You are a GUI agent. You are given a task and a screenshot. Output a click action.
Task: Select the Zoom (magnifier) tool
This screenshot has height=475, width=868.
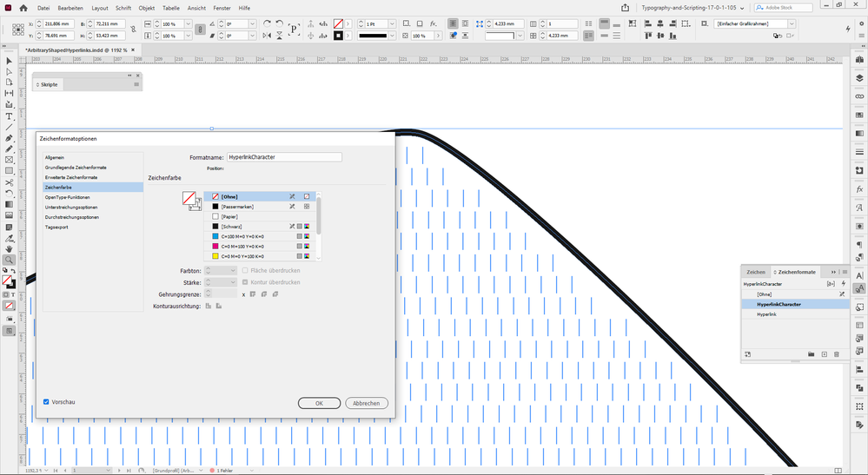click(x=9, y=260)
